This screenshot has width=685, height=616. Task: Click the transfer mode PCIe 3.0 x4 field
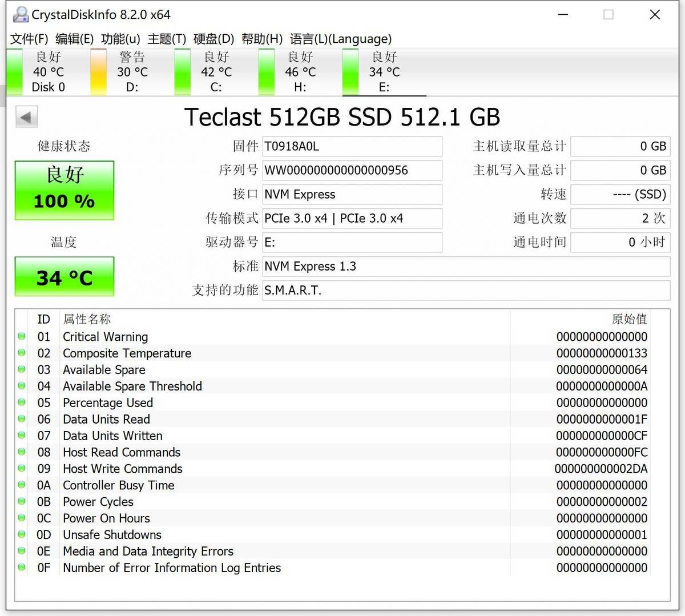click(352, 218)
